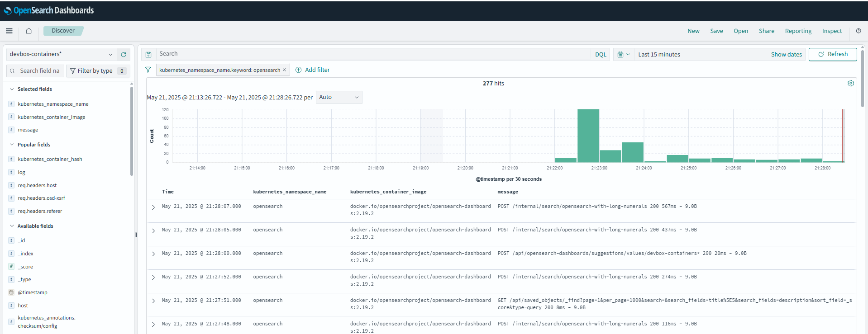Open histogram settings gear icon
Image resolution: width=868 pixels, height=334 pixels.
pyautogui.click(x=851, y=83)
